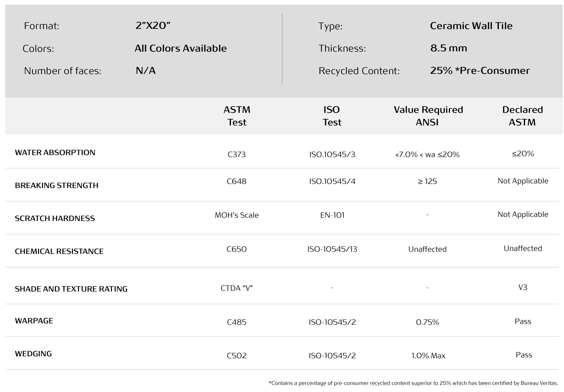Select the SHADE AND TEXTURE RATING label

tap(71, 289)
